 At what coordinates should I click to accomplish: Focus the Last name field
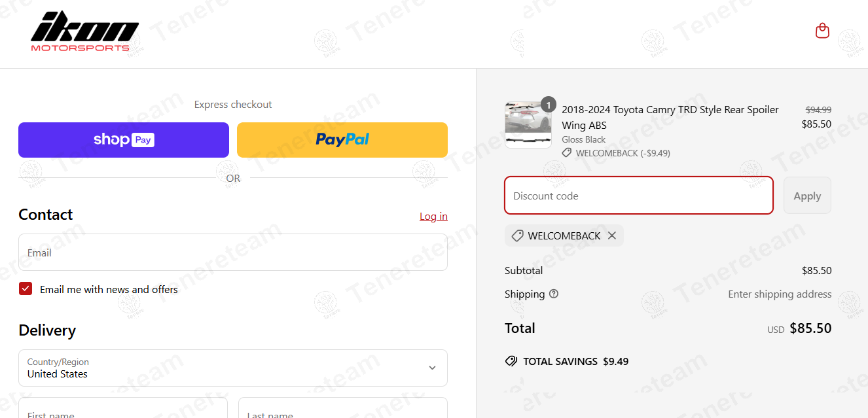pyautogui.click(x=342, y=411)
